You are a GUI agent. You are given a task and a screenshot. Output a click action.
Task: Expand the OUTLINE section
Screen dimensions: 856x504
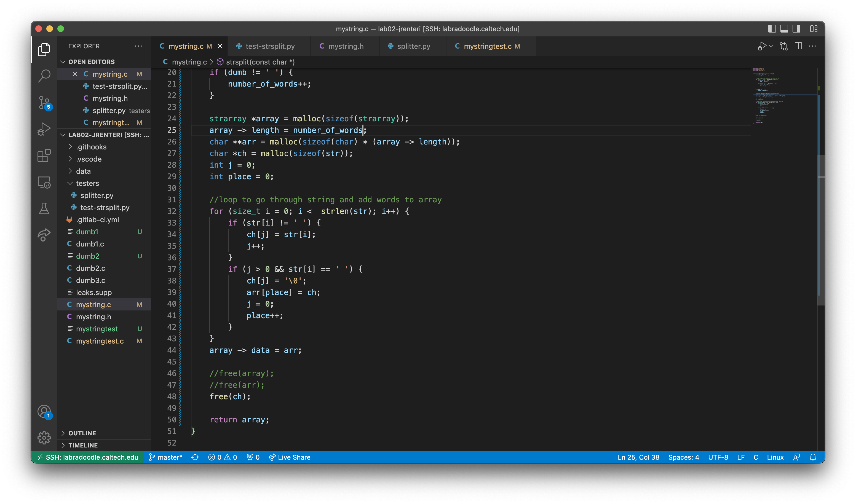pyautogui.click(x=82, y=433)
